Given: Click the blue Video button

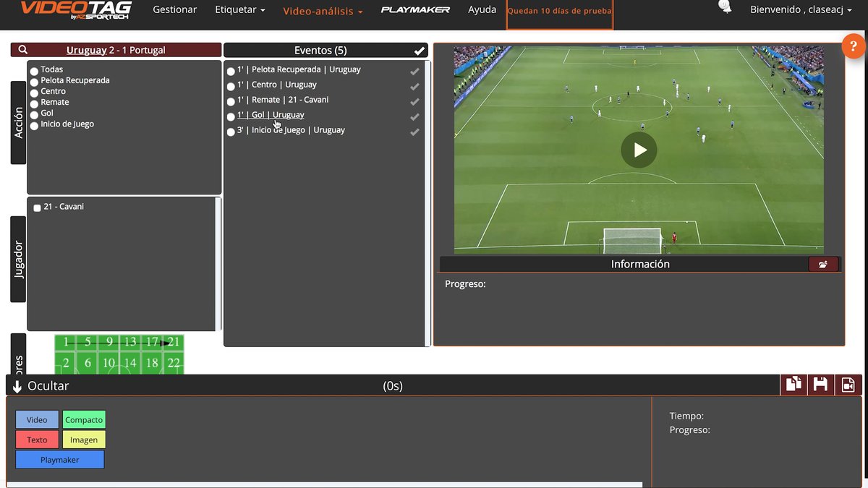Looking at the screenshot, I should click(37, 420).
